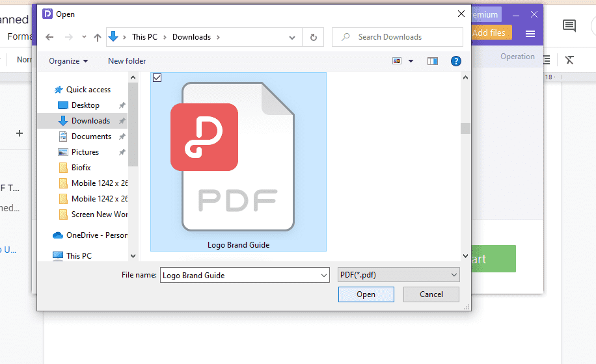This screenshot has width=596, height=364.
Task: Go up one folder level
Action: [x=98, y=37]
